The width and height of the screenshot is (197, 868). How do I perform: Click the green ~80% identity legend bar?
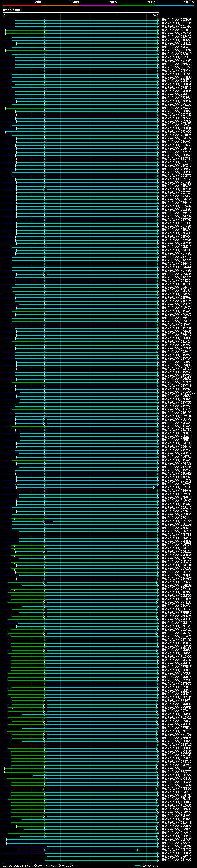tap(137, 6)
